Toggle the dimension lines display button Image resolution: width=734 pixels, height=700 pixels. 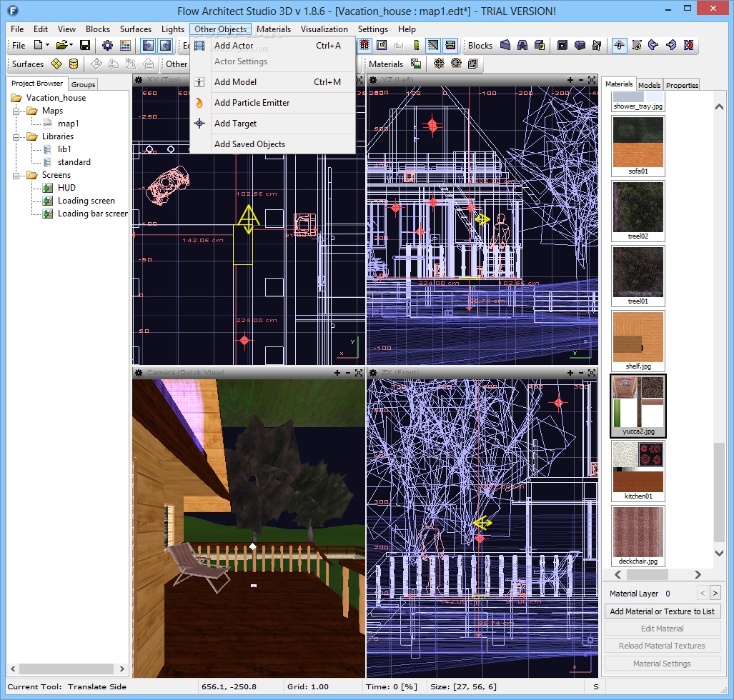[450, 46]
